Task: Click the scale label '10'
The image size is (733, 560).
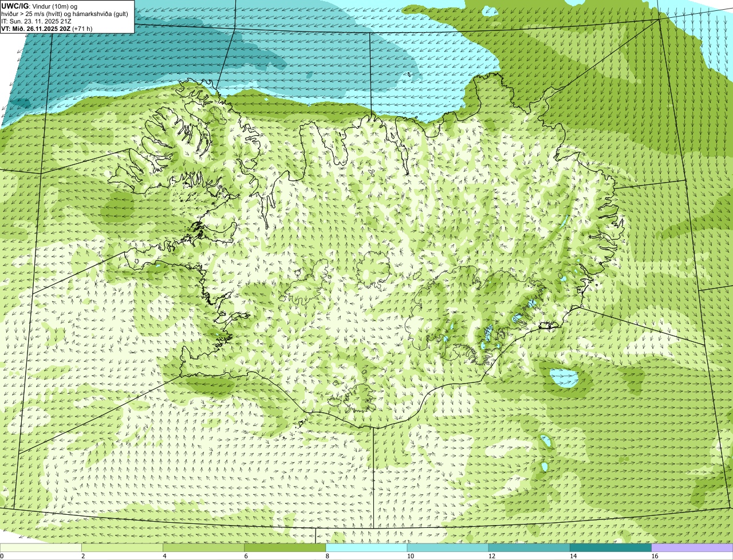Action: point(410,556)
